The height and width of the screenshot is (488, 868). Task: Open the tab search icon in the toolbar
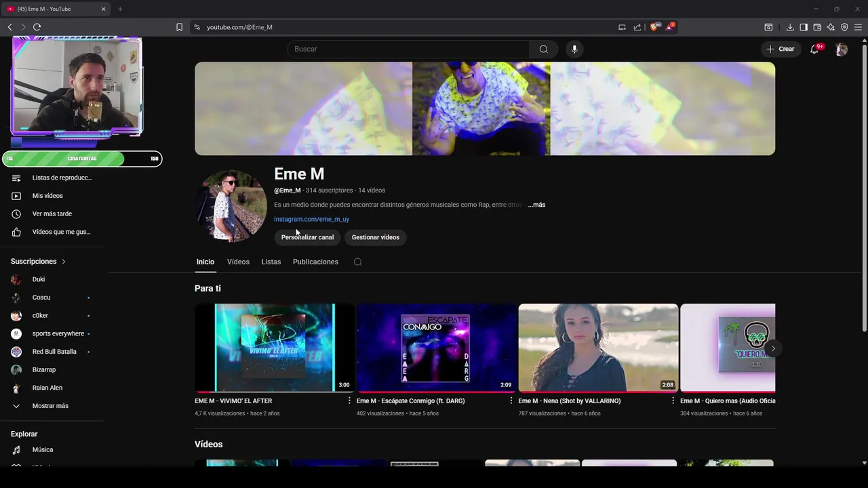coord(768,27)
